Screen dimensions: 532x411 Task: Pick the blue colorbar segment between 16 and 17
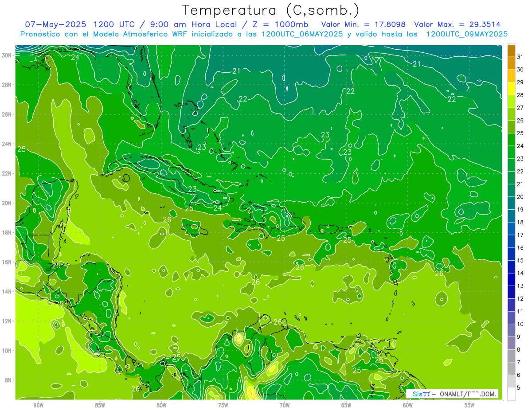pos(511,241)
